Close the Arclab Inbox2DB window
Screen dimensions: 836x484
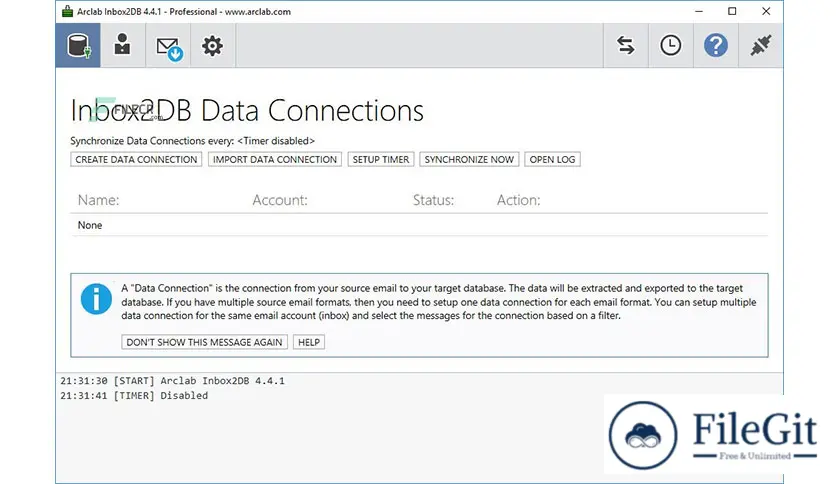(x=766, y=11)
